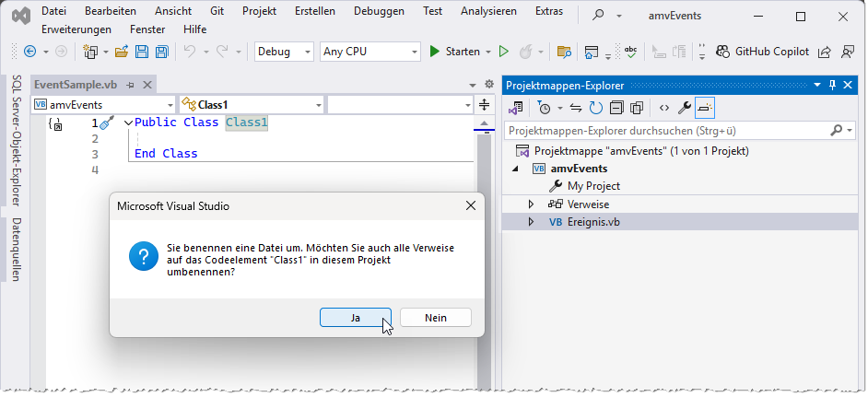Click the save all icon
The width and height of the screenshot is (868, 397).
[161, 52]
